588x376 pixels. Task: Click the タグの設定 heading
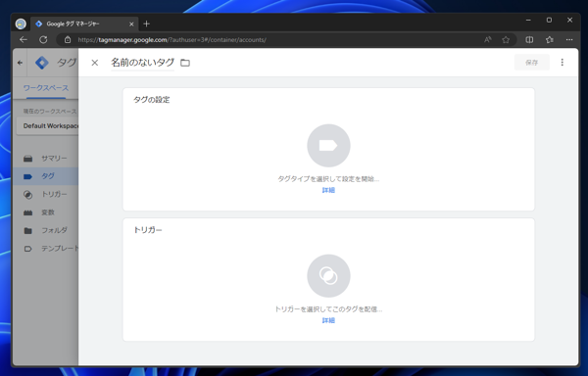[x=152, y=100]
